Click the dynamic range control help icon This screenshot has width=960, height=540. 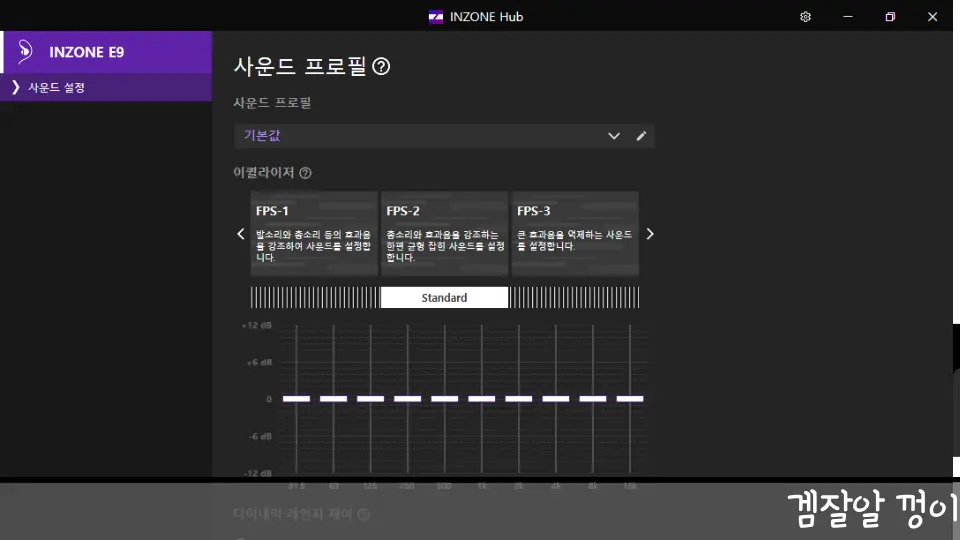[x=364, y=514]
